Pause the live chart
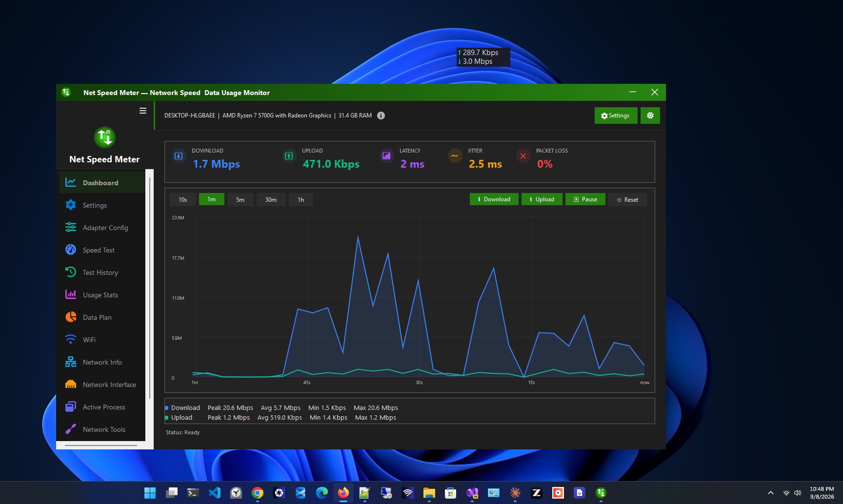 pos(585,199)
